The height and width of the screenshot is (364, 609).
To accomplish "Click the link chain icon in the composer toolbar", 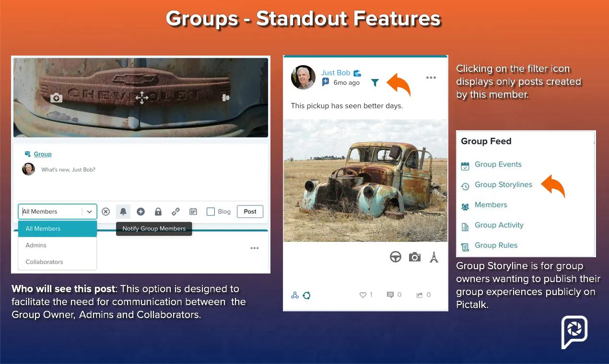I will tap(176, 212).
